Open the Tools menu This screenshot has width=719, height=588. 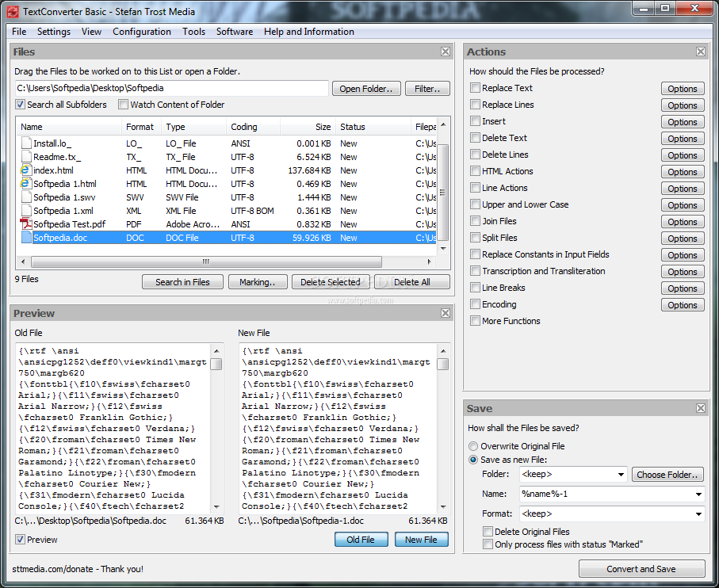point(193,32)
